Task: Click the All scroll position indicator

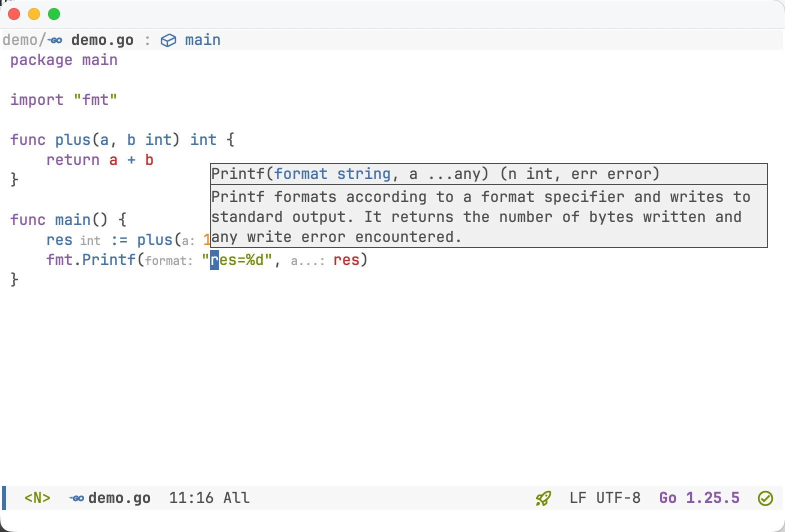Action: pos(236,498)
